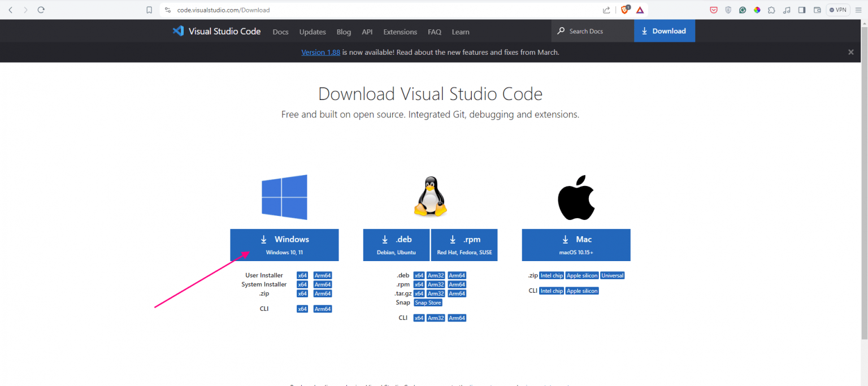Dismiss the Version 1.88 banner

coord(850,52)
